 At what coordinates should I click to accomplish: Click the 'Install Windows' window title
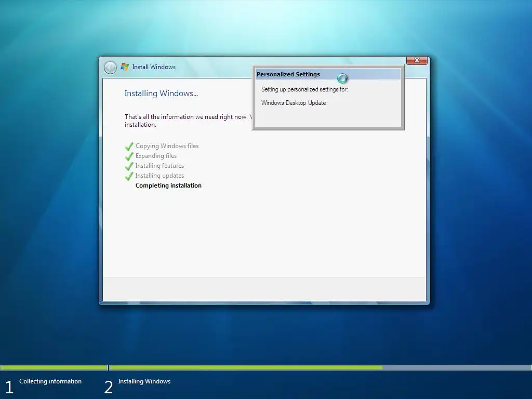pyautogui.click(x=154, y=67)
